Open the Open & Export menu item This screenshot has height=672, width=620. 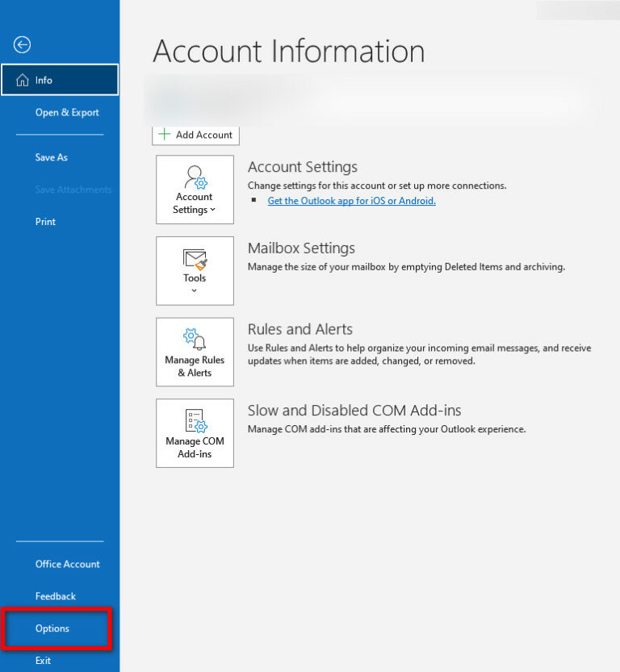[x=67, y=112]
